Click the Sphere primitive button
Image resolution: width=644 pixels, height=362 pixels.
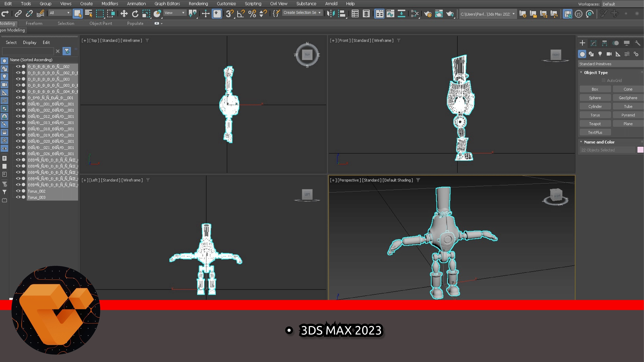tap(595, 98)
